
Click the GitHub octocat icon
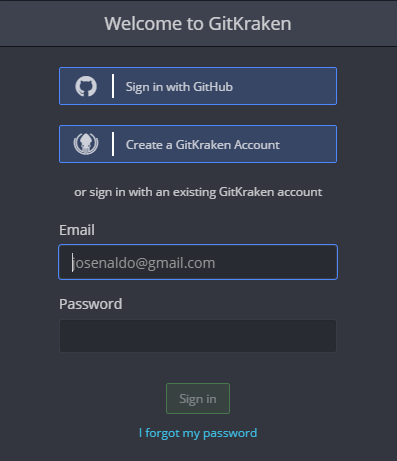coord(86,86)
